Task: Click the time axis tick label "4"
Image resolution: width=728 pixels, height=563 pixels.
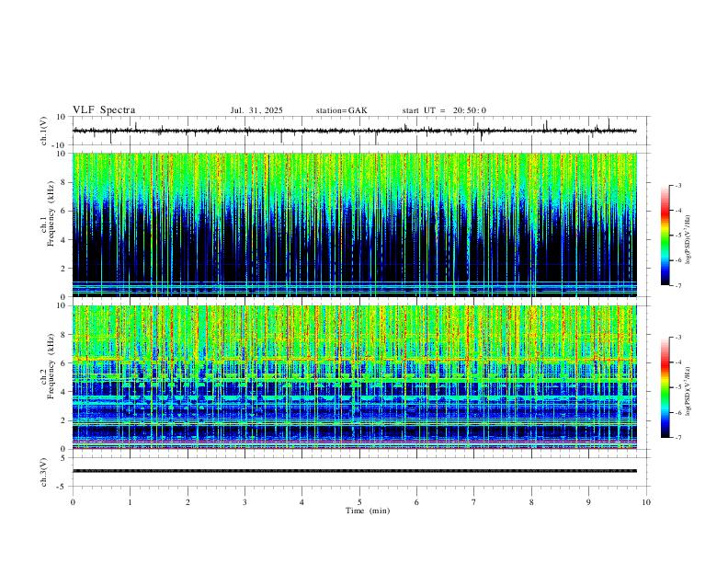Action: [302, 502]
